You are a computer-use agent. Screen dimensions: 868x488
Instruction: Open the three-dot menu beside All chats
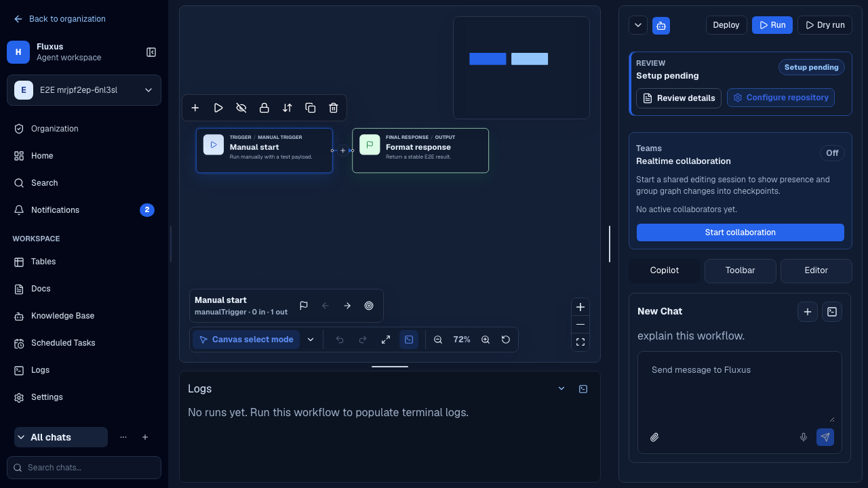[123, 437]
